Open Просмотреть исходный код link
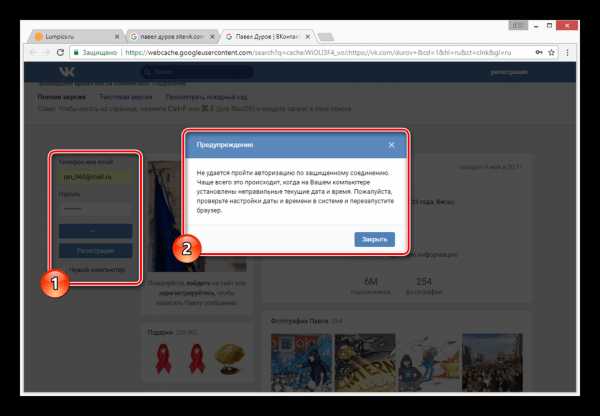Viewport: 600px width, 416px height. 206,97
